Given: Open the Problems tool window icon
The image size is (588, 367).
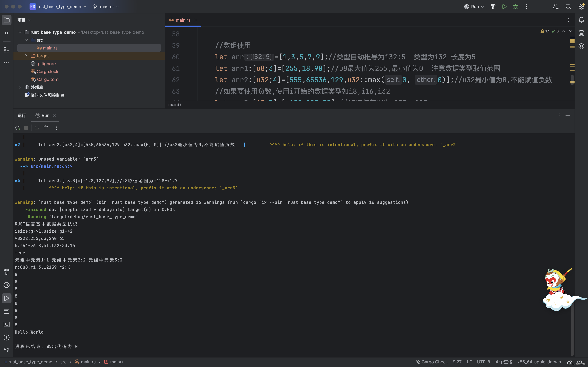Looking at the screenshot, I should [x=6, y=338].
